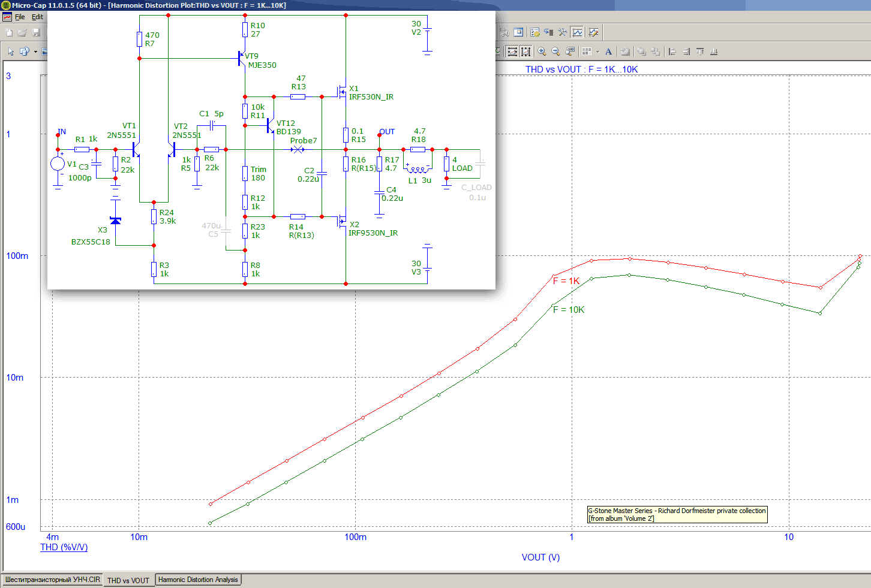This screenshot has height=588, width=871.
Task: Expand the dropdown arrow next to shapes tool
Action: pos(35,52)
